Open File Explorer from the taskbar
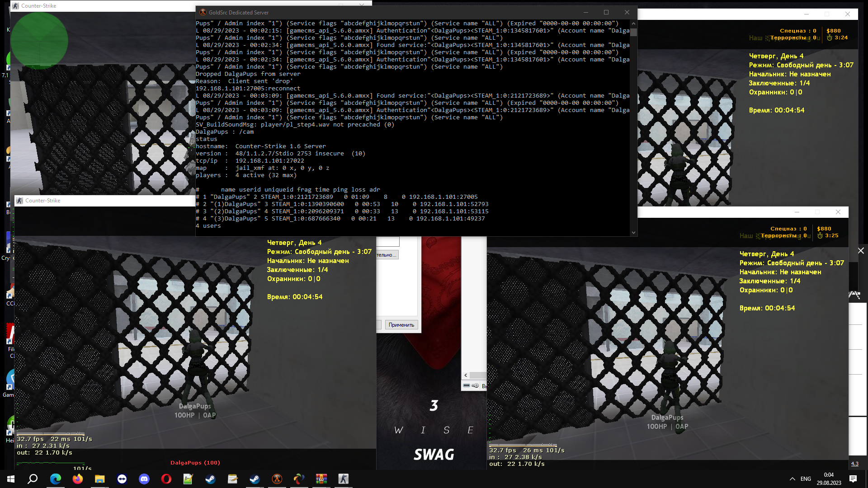868x488 pixels. click(x=100, y=479)
